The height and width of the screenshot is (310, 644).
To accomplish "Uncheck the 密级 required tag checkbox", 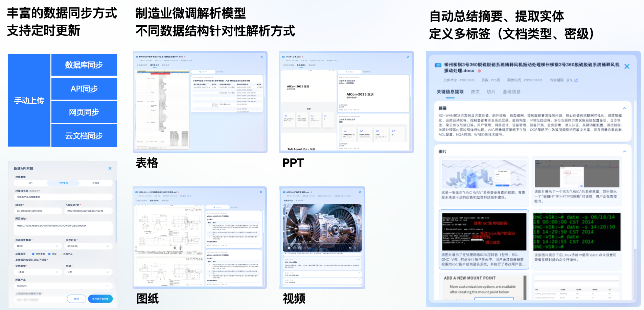I will (x=50, y=254).
